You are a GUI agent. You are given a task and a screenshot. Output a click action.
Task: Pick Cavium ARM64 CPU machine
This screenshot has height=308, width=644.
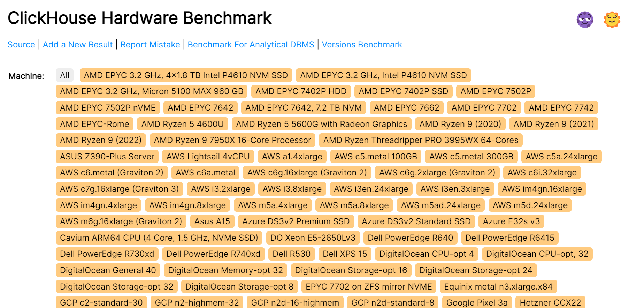(159, 238)
